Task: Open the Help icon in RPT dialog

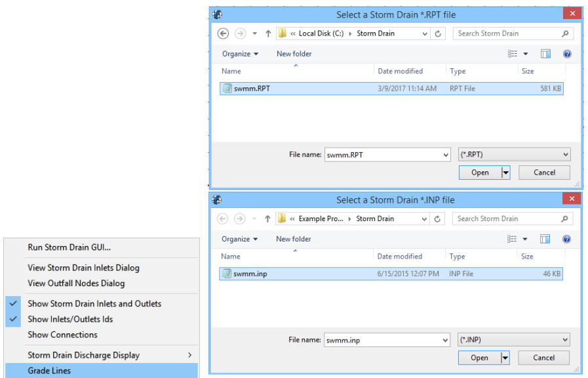Action: 567,54
